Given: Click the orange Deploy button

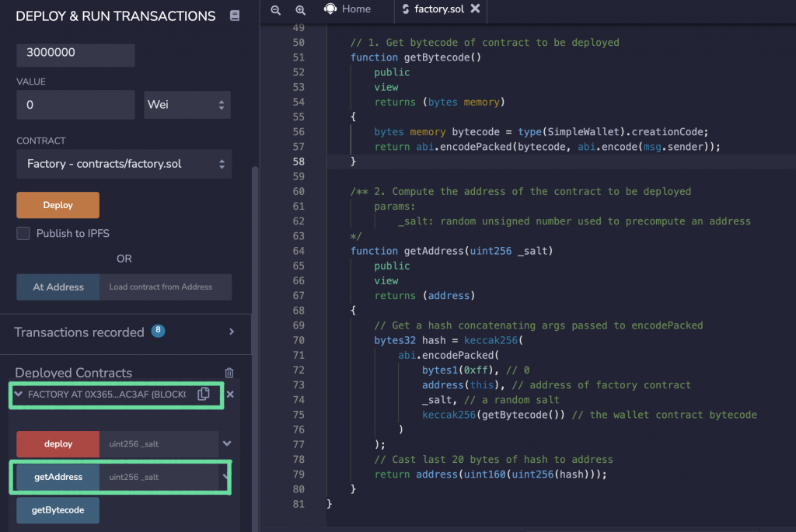Looking at the screenshot, I should [x=58, y=205].
